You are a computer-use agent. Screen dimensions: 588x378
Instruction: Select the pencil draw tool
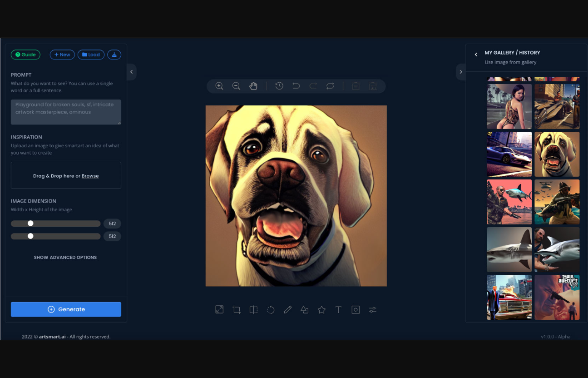point(287,310)
